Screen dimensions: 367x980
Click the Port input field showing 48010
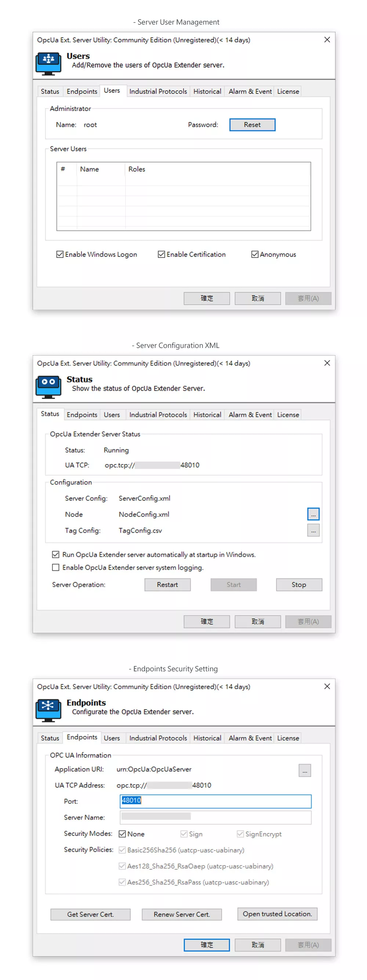tap(215, 801)
